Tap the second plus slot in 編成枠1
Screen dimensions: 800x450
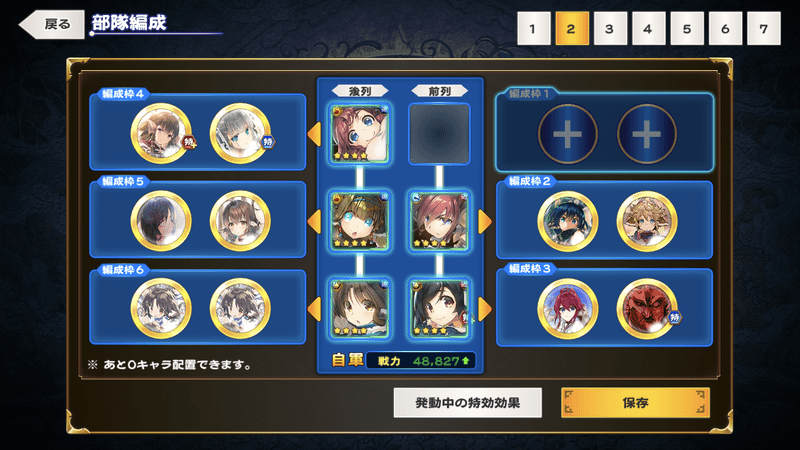pos(647,134)
